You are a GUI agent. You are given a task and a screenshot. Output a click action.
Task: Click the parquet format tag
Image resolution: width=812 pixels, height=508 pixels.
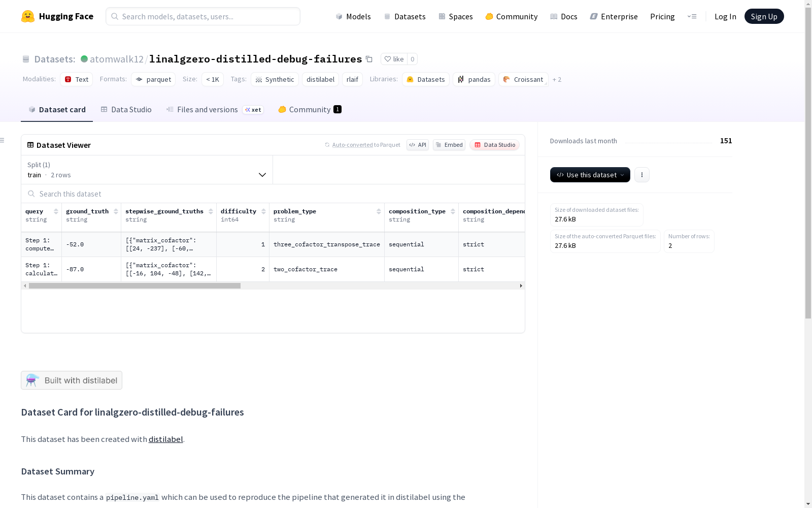click(153, 79)
